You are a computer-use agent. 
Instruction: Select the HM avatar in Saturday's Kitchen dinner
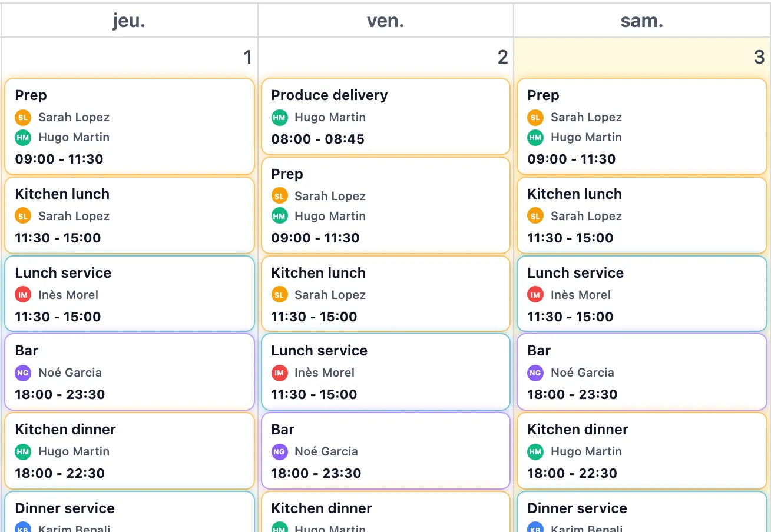pyautogui.click(x=535, y=451)
